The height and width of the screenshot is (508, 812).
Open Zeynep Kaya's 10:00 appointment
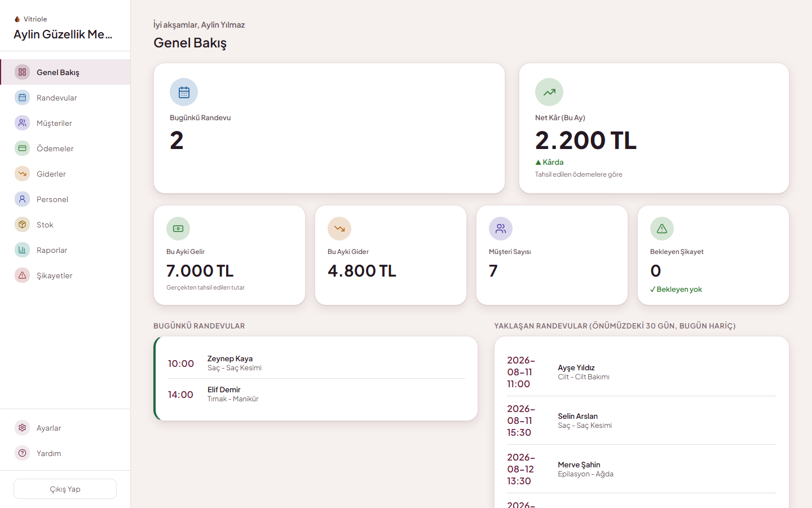(x=316, y=364)
